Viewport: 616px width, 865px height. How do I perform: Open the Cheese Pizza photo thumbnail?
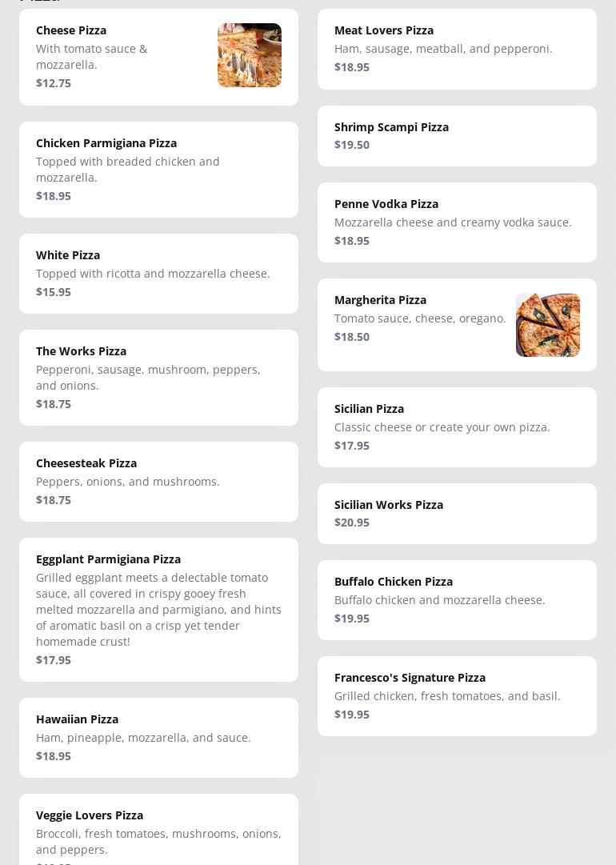click(x=250, y=55)
